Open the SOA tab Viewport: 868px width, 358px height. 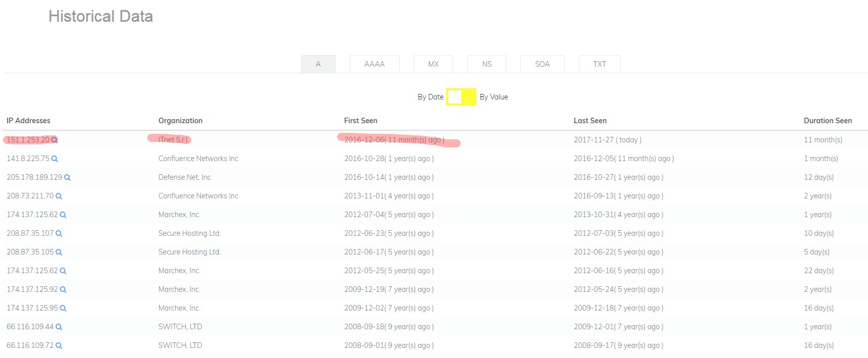(x=542, y=64)
